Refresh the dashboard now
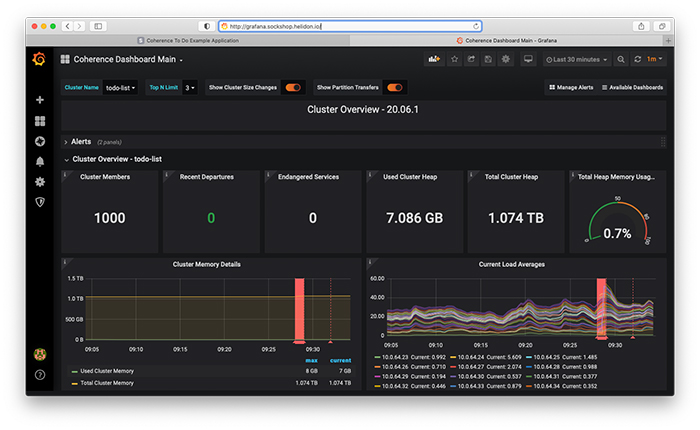 (638, 59)
